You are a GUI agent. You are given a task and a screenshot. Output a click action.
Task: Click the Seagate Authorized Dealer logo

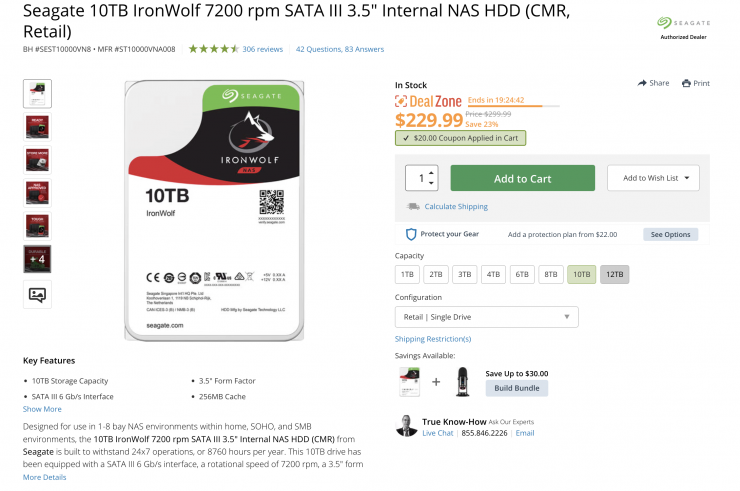point(683,28)
